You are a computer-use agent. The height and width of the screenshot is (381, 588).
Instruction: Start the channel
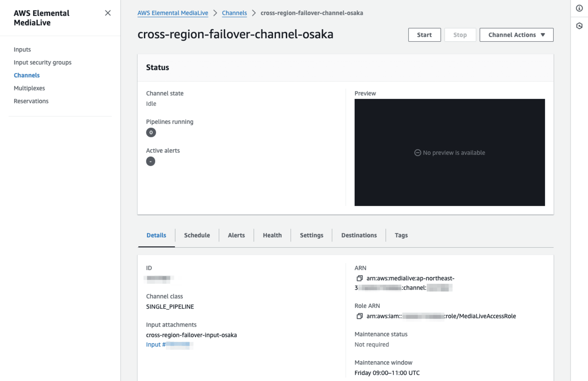pos(424,35)
